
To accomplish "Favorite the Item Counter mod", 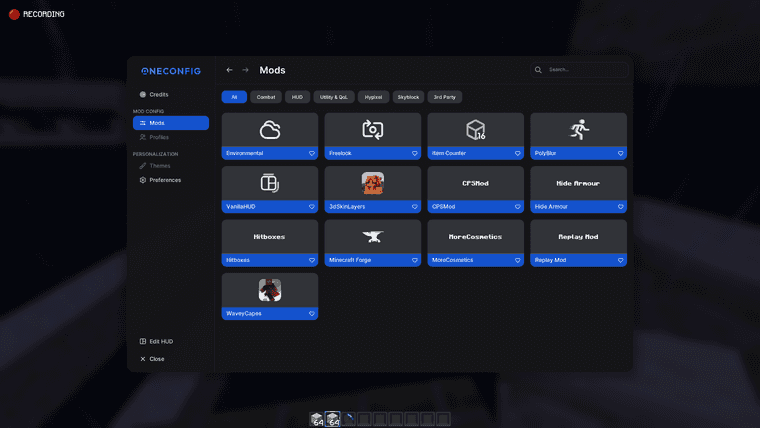I will pyautogui.click(x=518, y=153).
